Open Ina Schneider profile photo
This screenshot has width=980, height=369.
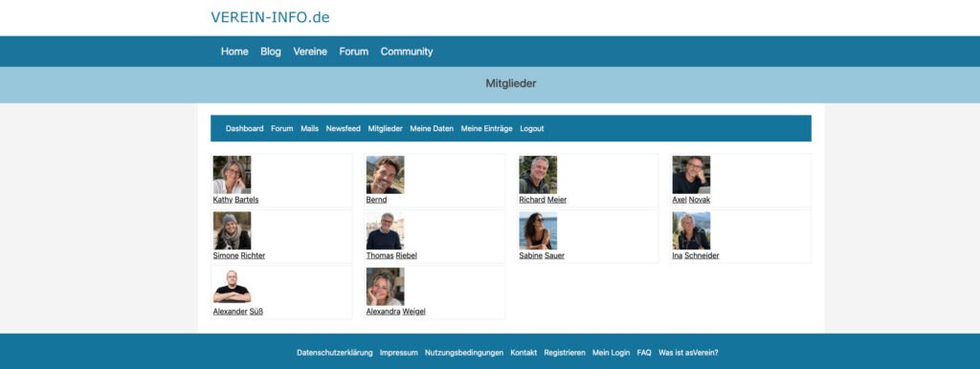coord(691,230)
